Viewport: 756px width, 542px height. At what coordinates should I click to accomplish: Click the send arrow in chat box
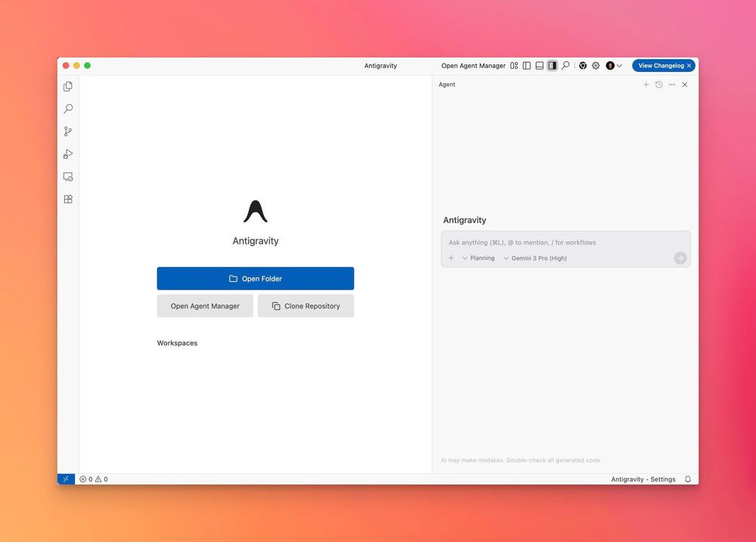680,258
